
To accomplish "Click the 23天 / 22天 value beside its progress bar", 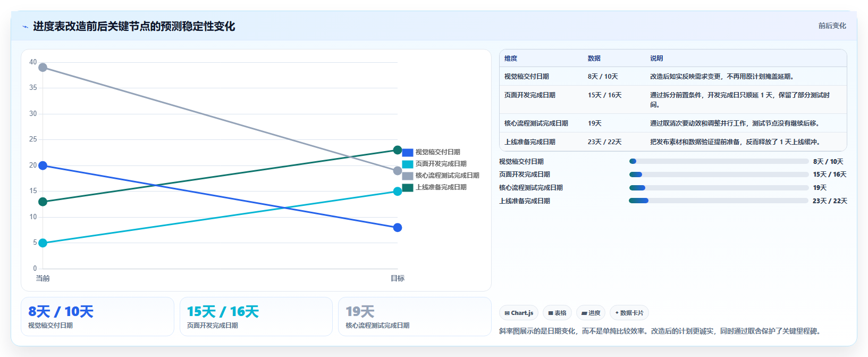I will 830,201.
